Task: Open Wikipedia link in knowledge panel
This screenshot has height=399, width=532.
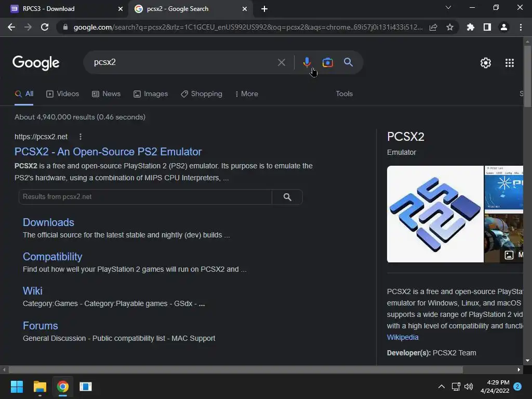Action: pyautogui.click(x=403, y=337)
